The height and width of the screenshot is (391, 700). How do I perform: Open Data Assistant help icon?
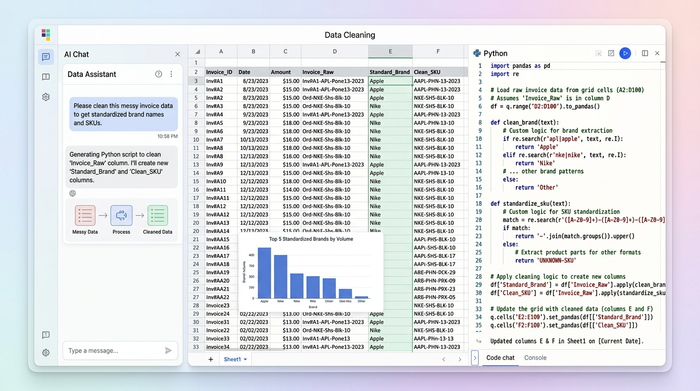(x=158, y=74)
